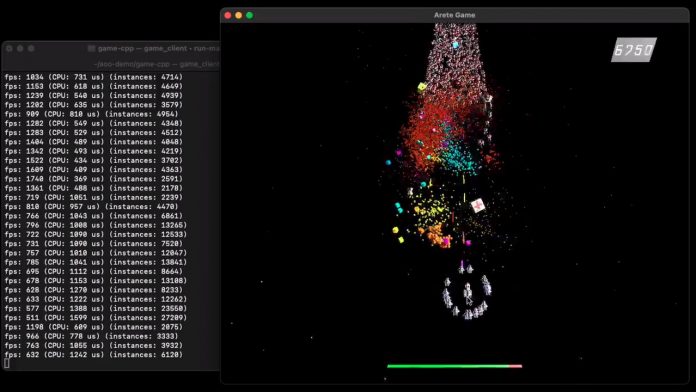
Task: Click the terminal line with 27209 instances
Action: click(x=96, y=318)
